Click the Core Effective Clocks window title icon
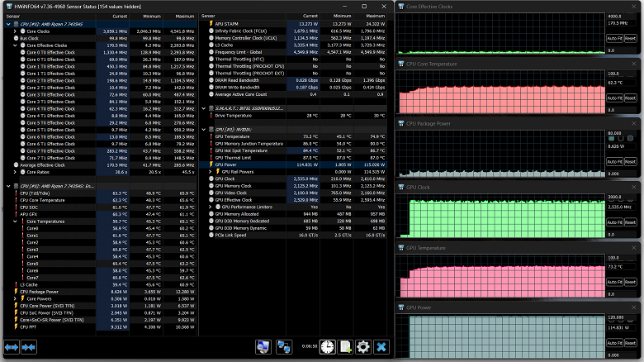The image size is (644, 362). (x=401, y=7)
